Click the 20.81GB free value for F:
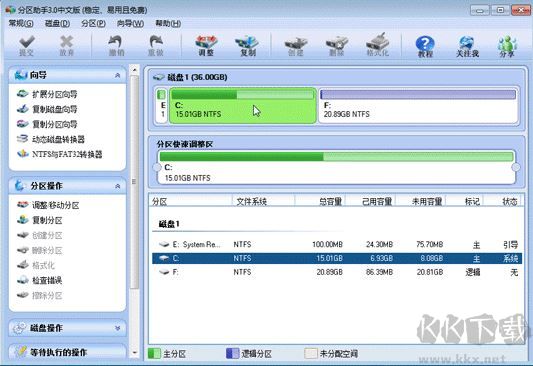The height and width of the screenshot is (366, 533). [x=430, y=272]
